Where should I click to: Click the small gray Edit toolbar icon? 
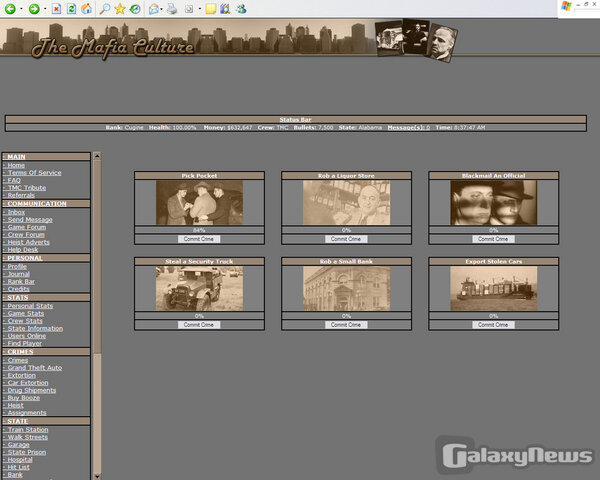click(x=189, y=9)
